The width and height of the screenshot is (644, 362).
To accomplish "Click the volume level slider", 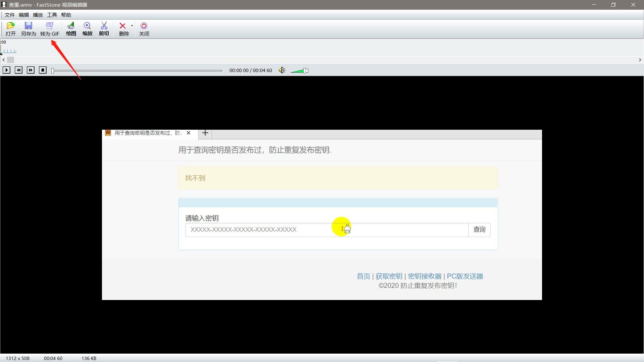I will click(x=299, y=71).
